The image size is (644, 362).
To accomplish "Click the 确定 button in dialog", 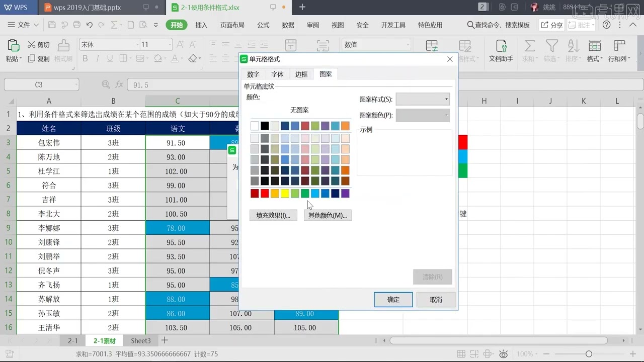I will [x=393, y=300].
